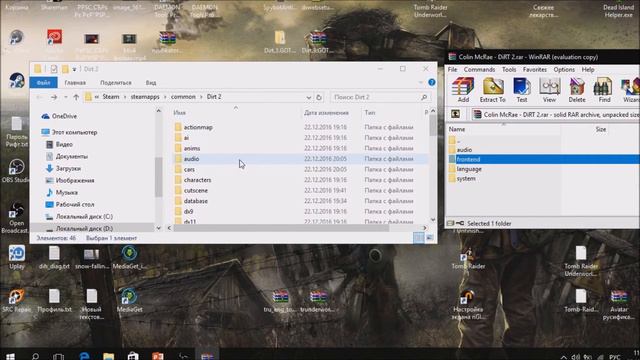Click the Explorer help question mark icon
Image resolution: width=640 pixels, height=360 pixels.
(x=432, y=82)
